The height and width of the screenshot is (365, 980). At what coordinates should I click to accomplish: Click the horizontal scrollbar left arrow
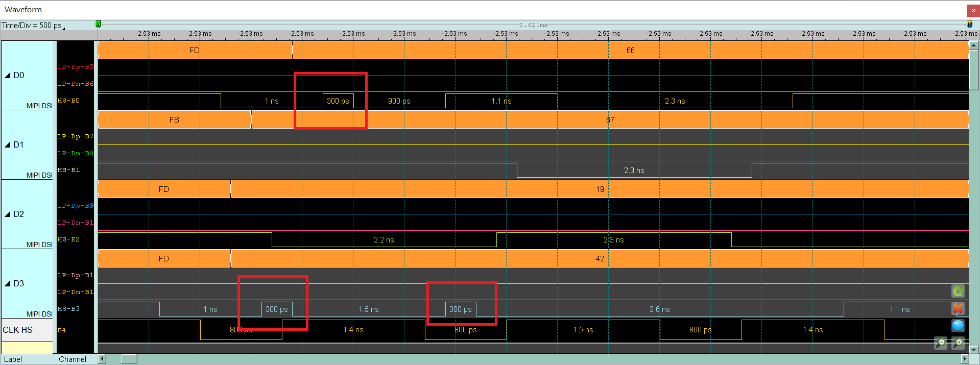coord(102,359)
